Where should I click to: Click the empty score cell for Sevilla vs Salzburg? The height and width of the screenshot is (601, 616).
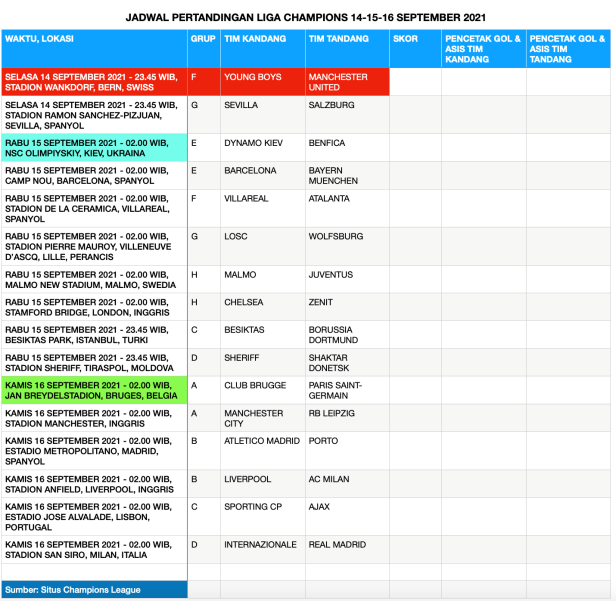(x=414, y=115)
